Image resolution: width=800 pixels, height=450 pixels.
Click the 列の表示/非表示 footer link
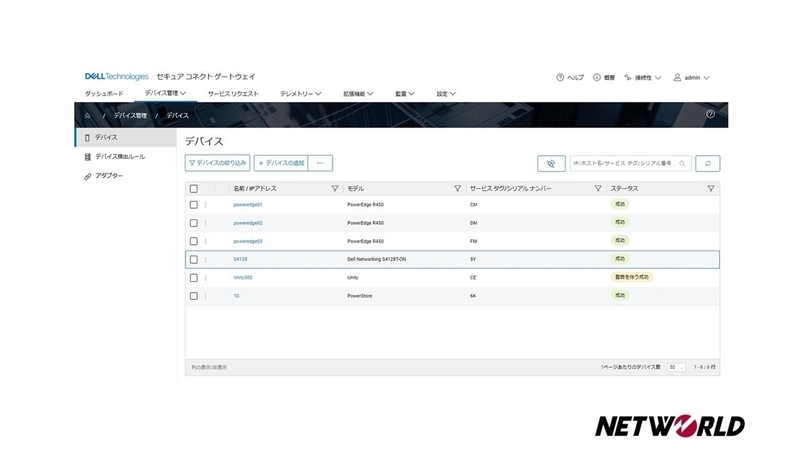(x=209, y=367)
